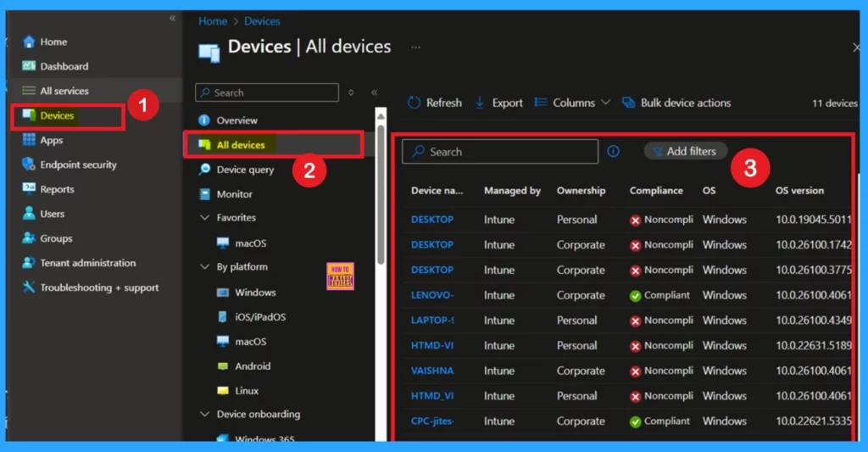Open Home in left navigation
Screen dimensions: 868x452
[44, 42]
